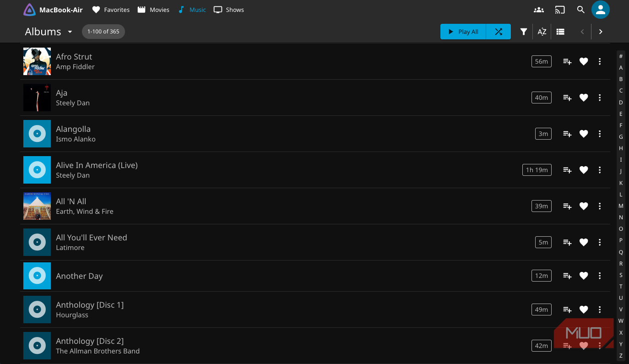Select the Music tab
The height and width of the screenshot is (364, 629).
(192, 10)
